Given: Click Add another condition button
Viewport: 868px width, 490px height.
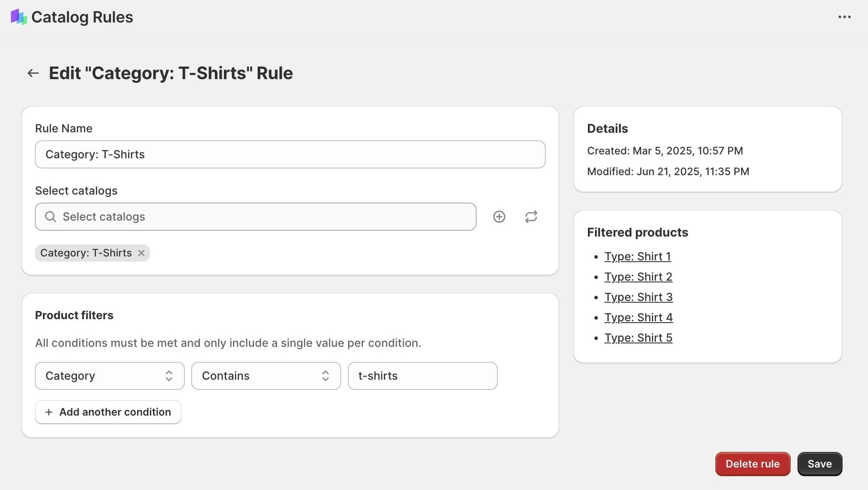Looking at the screenshot, I should click(108, 412).
